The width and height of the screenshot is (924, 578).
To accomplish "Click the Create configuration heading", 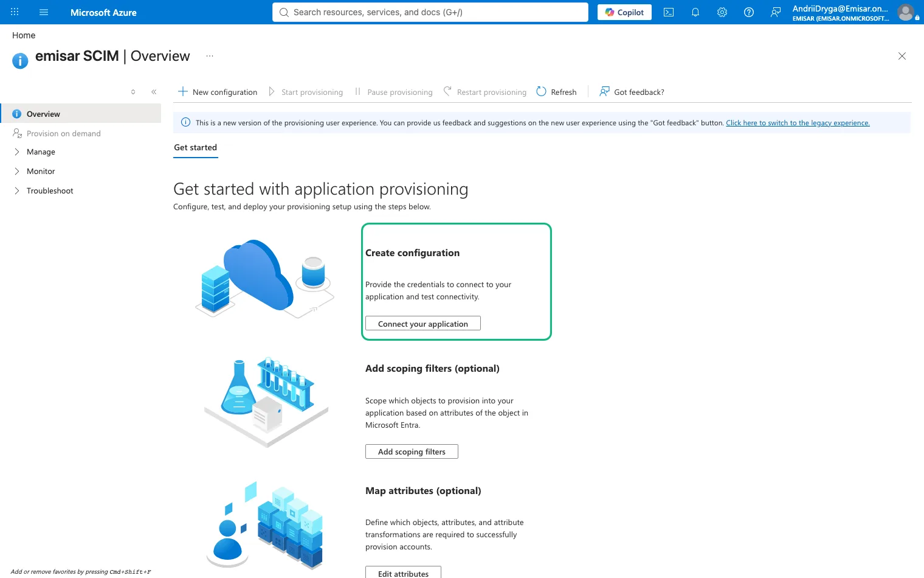I will pyautogui.click(x=412, y=253).
